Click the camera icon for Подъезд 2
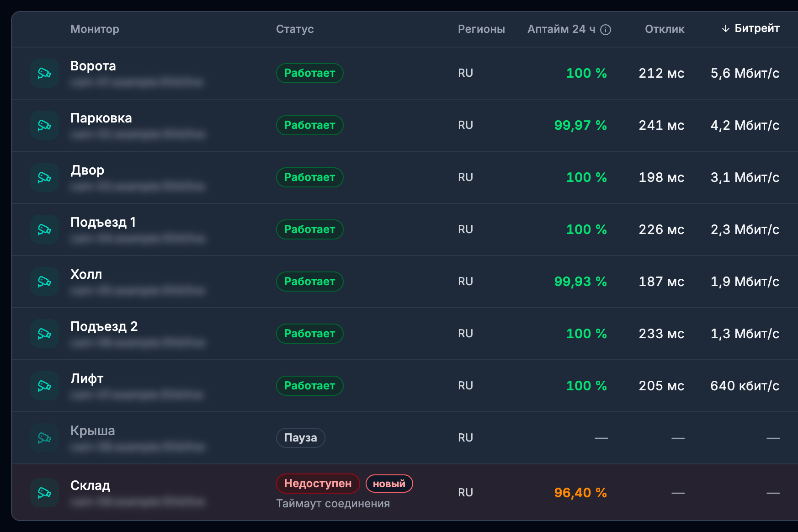798x532 pixels. tap(45, 334)
